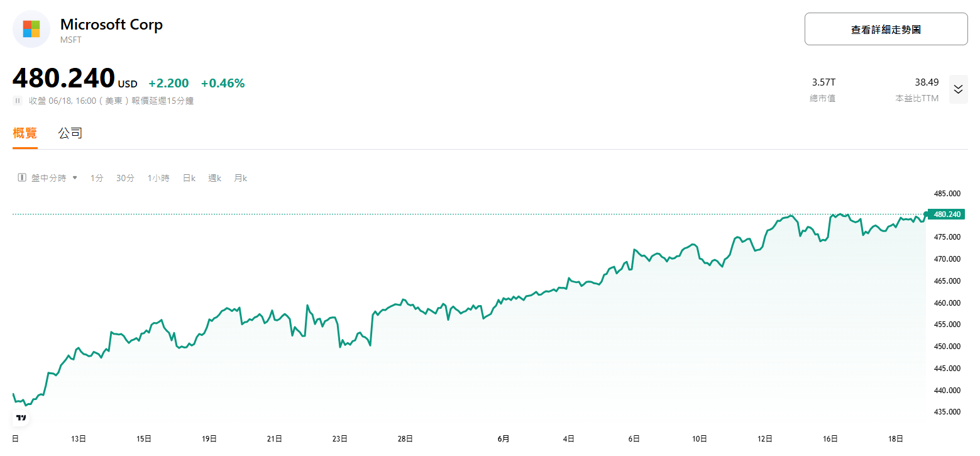
Task: Choose the 1小時 chart interval
Action: pyautogui.click(x=158, y=178)
